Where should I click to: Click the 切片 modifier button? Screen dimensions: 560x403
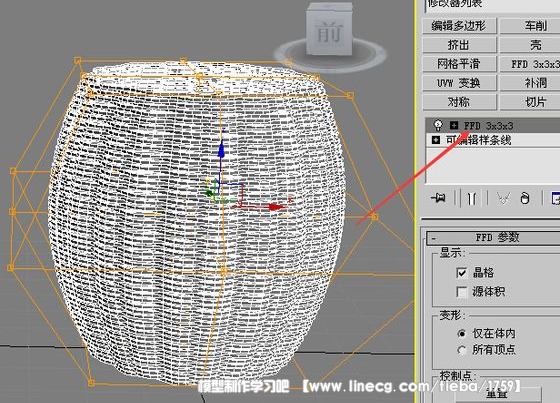click(x=530, y=102)
